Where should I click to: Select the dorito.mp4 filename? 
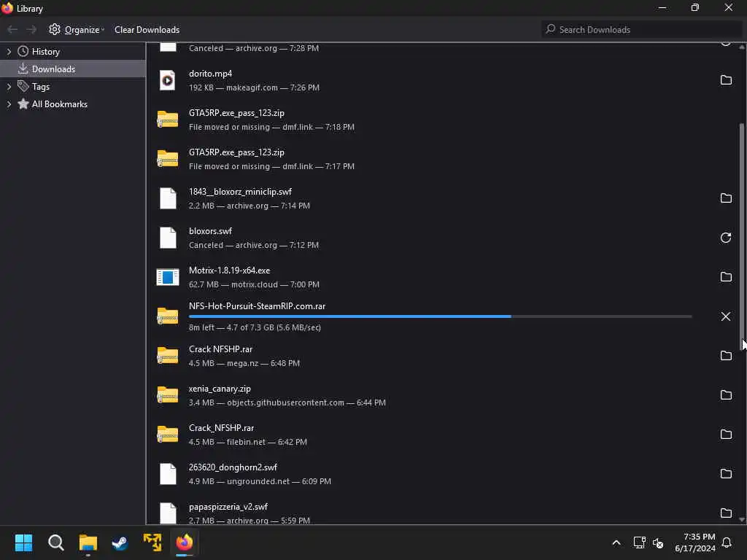210,74
